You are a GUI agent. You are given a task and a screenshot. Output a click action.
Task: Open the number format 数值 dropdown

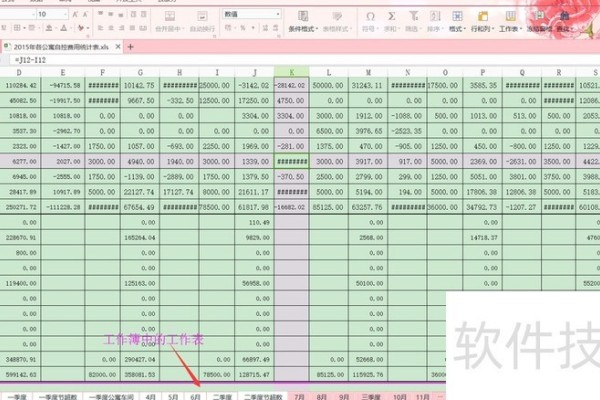click(278, 15)
